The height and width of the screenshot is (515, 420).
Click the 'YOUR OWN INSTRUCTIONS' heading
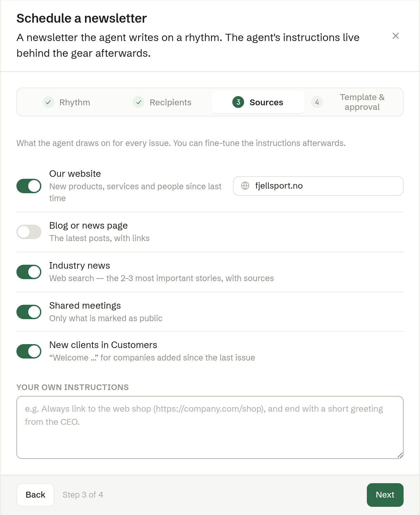pyautogui.click(x=73, y=387)
